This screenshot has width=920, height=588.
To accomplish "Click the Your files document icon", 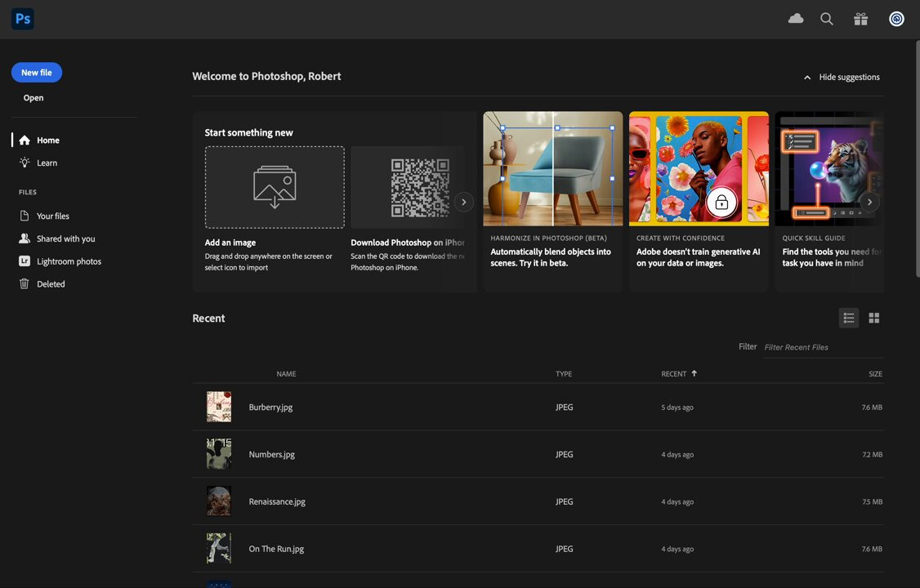I will [x=24, y=216].
